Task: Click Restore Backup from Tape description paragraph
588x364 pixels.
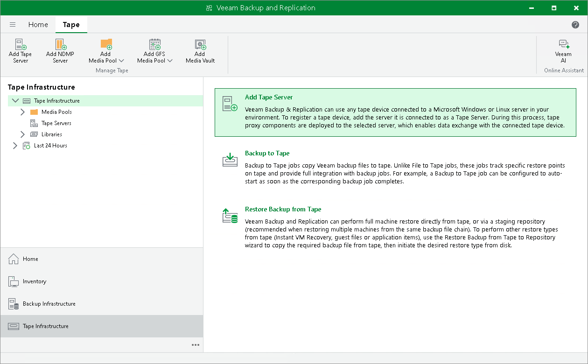Action: click(x=401, y=233)
